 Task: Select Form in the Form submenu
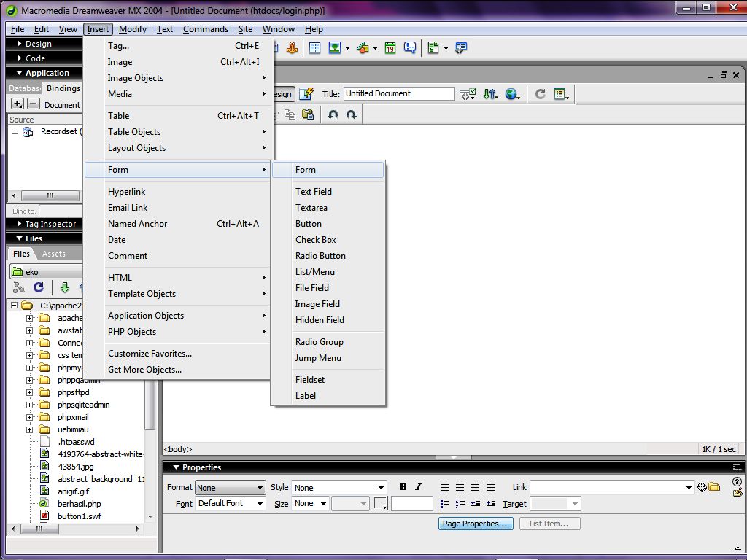click(328, 170)
